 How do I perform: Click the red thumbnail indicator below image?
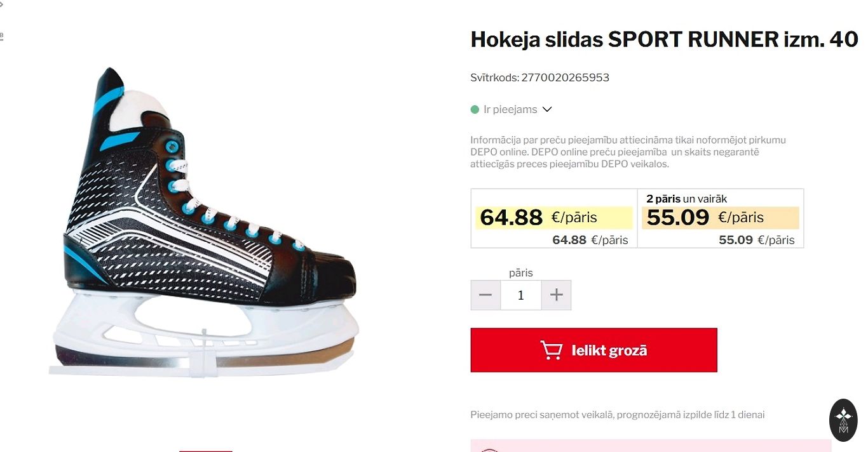206,450
